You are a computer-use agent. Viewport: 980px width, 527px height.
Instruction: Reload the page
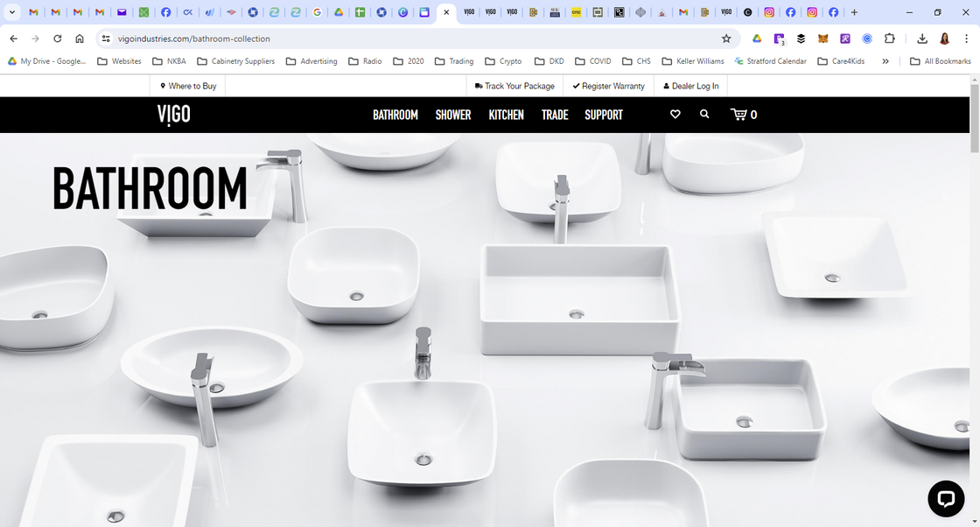point(58,39)
